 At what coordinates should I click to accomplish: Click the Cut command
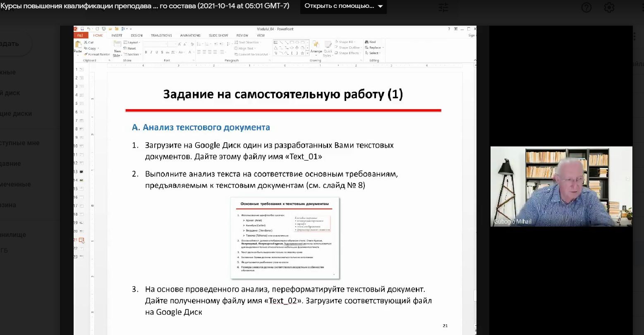pos(89,42)
